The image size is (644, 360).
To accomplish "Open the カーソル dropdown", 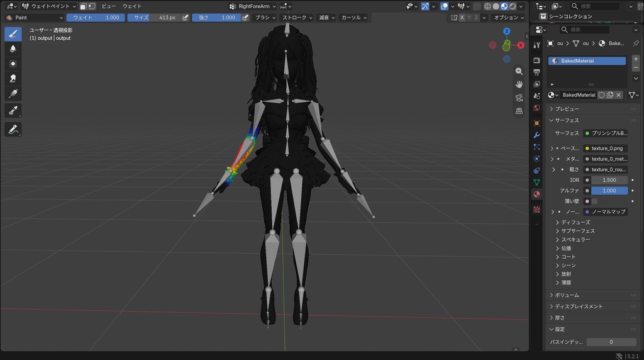I will [x=353, y=18].
